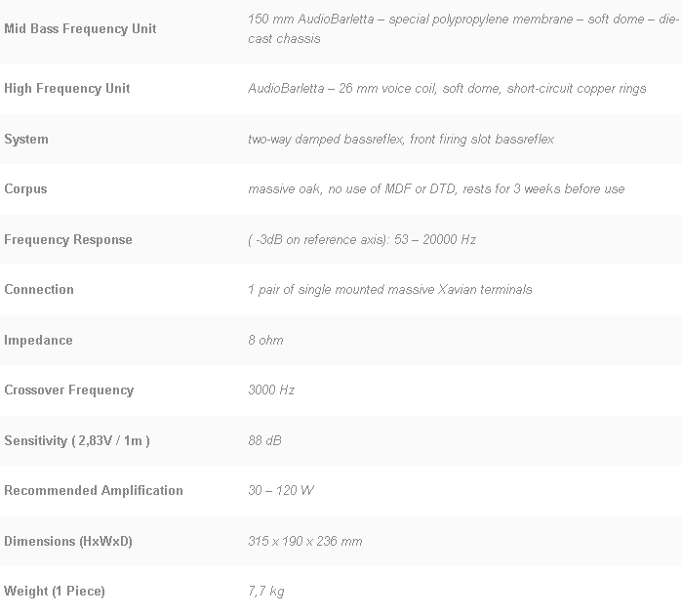This screenshot has width=682, height=616.
Task: Click the massive oak corpus description
Action: pyautogui.click(x=436, y=189)
